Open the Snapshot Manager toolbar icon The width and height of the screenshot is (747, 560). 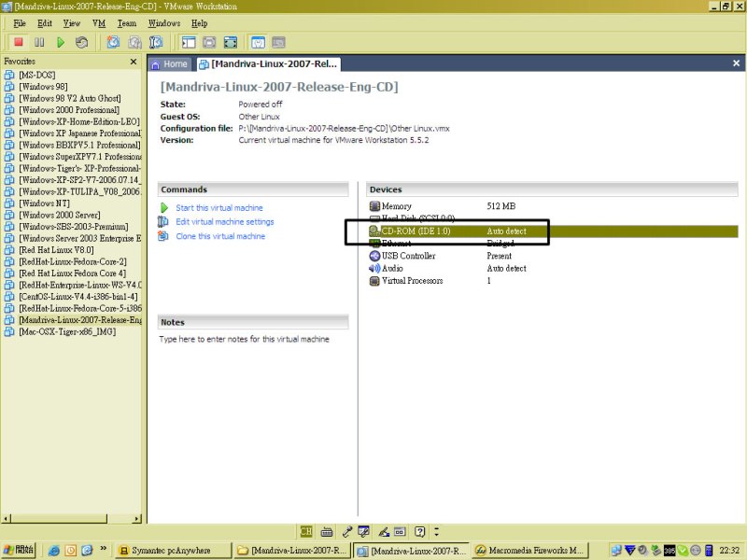coord(156,42)
